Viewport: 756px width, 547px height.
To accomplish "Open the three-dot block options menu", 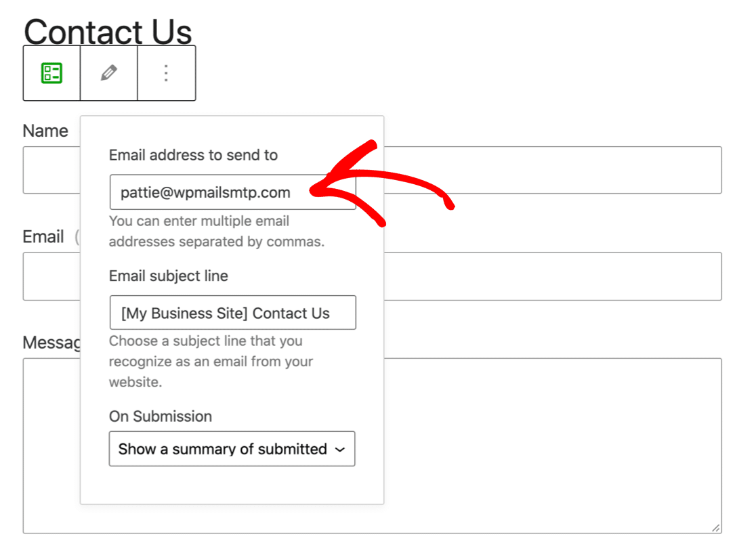I will [166, 73].
